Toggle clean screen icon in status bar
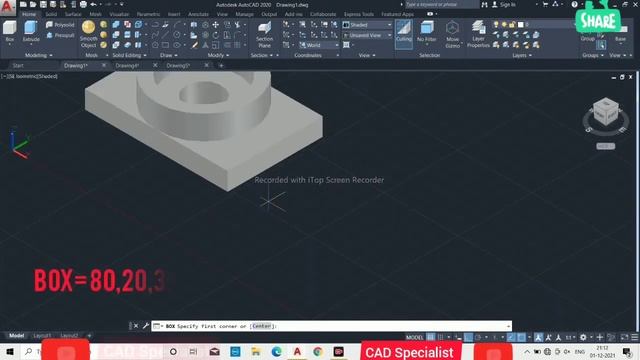This screenshot has width=640, height=360. pos(624,337)
